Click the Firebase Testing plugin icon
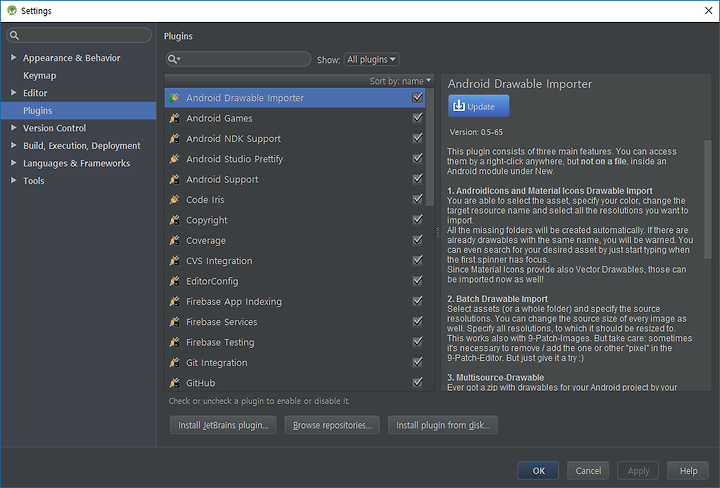 click(x=174, y=342)
